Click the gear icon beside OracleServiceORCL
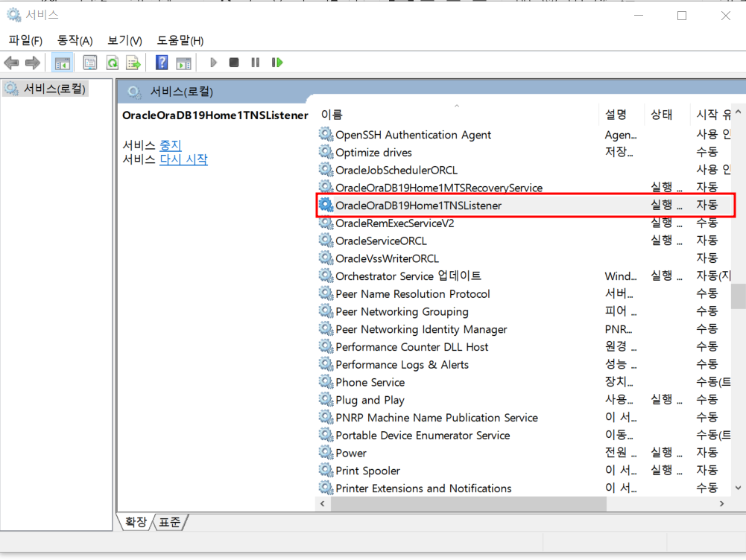The image size is (746, 560). click(x=326, y=240)
